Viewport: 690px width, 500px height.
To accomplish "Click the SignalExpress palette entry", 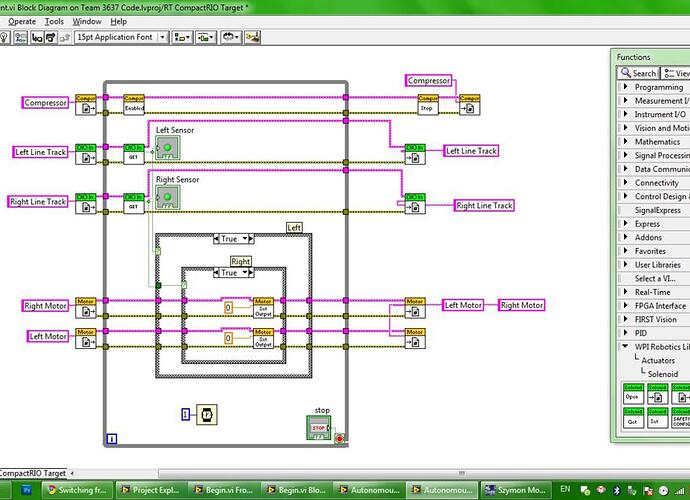I will pos(657,210).
